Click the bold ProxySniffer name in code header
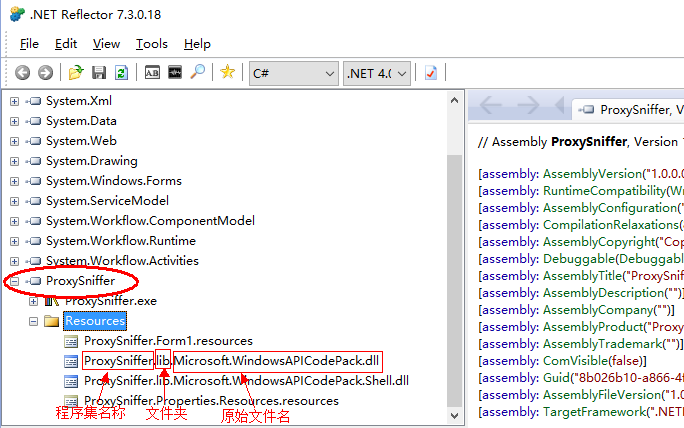Screen dimensions: 684x428 (589, 142)
